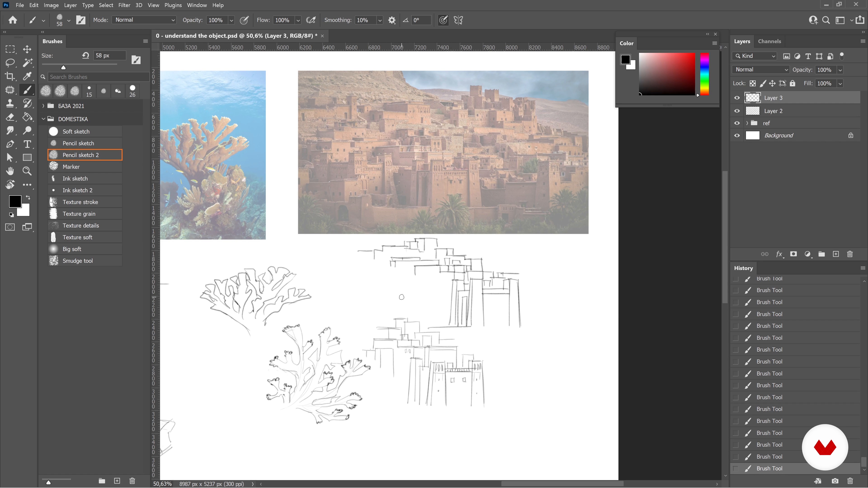Select the Lasso tool
The width and height of the screenshot is (868, 488).
point(10,63)
